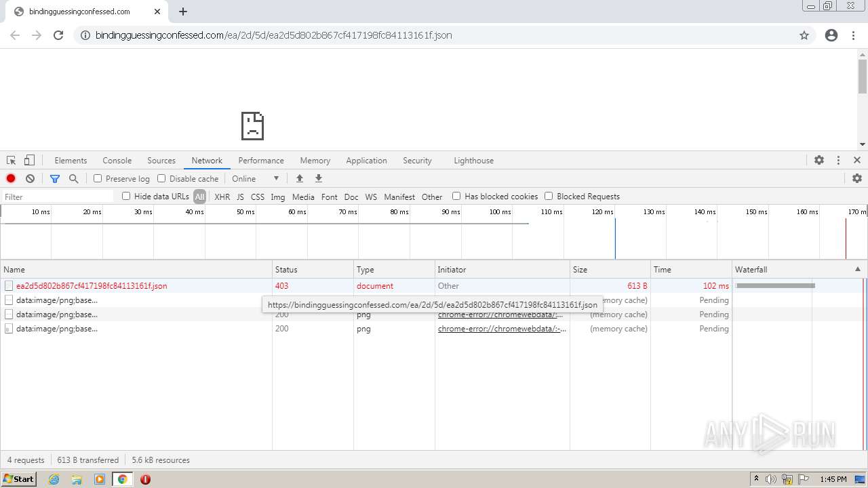Open the Security tab
Screen dimensions: 868x488
coord(417,161)
